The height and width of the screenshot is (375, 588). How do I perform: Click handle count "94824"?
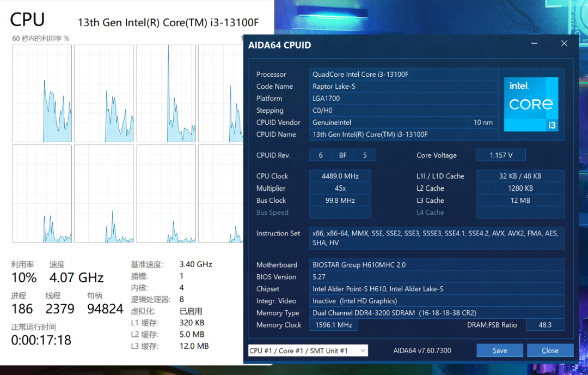(106, 309)
